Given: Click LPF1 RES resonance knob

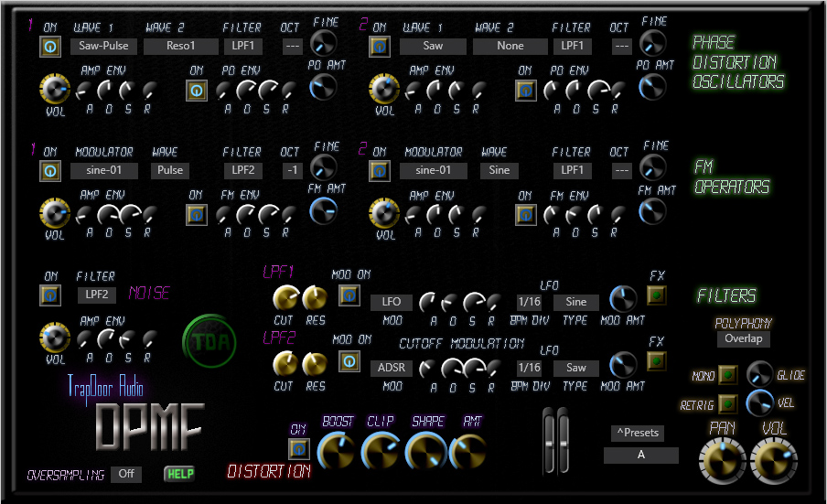Looking at the screenshot, I should [x=315, y=298].
